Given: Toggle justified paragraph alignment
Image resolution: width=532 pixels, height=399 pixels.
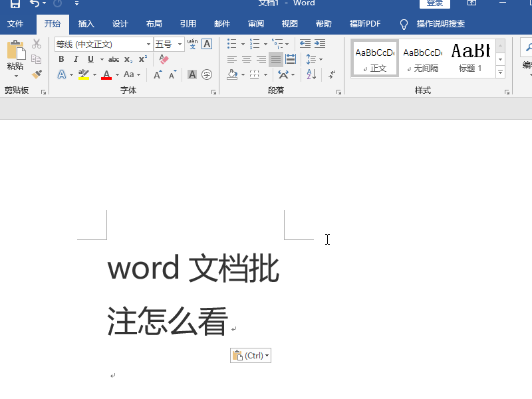Looking at the screenshot, I should point(275,59).
